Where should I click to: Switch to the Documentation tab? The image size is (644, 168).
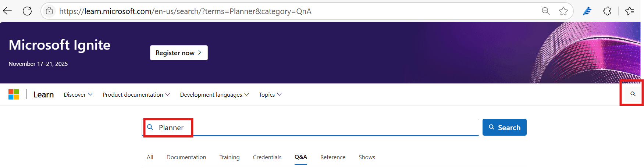click(x=186, y=157)
